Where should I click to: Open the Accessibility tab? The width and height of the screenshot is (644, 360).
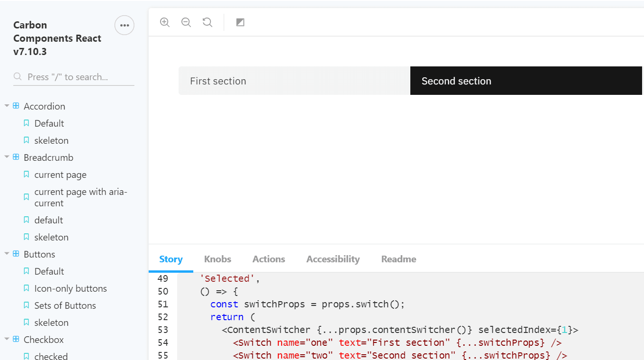333,259
